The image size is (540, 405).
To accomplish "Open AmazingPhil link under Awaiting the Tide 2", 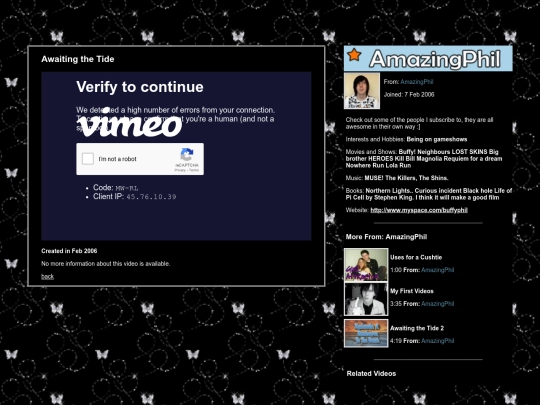I will [x=437, y=341].
